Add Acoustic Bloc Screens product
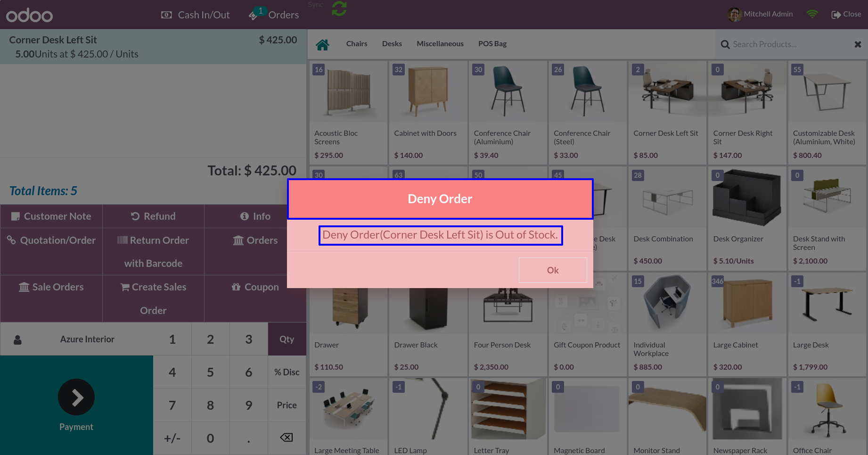868x455 pixels. pos(348,113)
